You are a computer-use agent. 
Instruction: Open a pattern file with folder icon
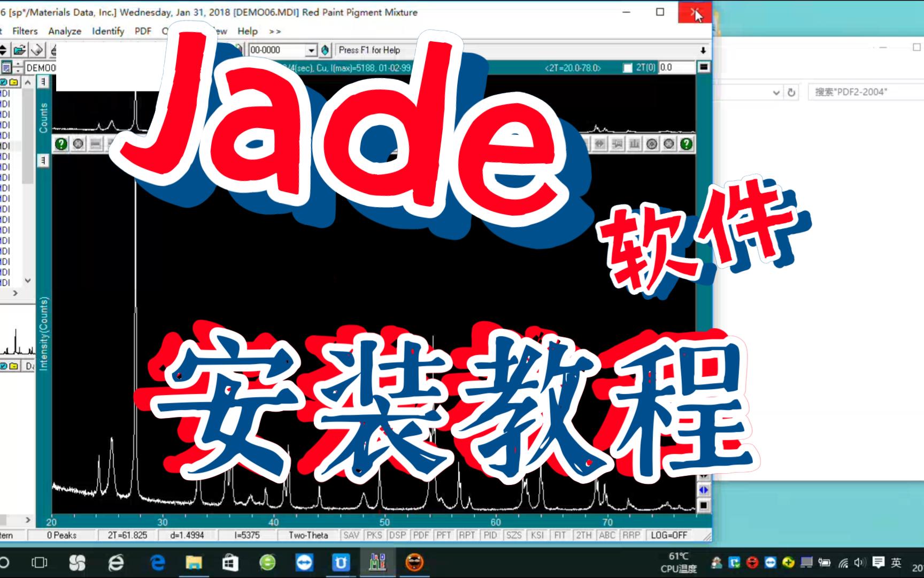pyautogui.click(x=20, y=50)
